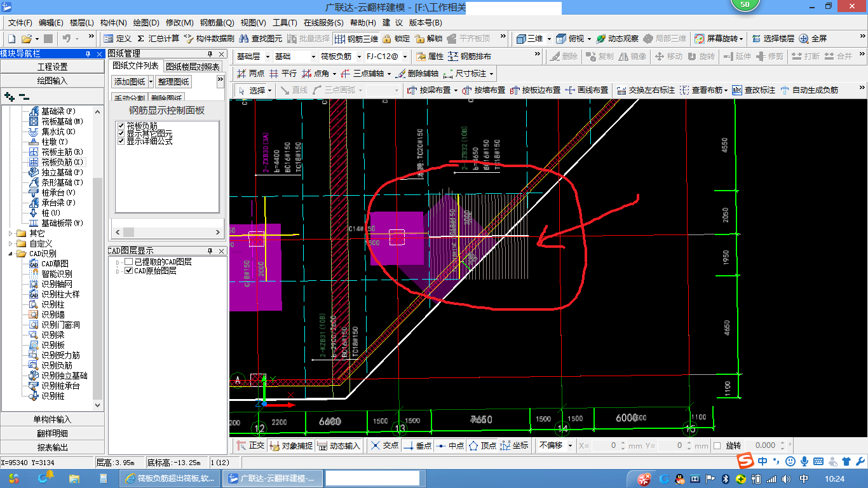The width and height of the screenshot is (868, 488).
Task: Check the 旋转 rotate checkbox
Action: pos(717,445)
